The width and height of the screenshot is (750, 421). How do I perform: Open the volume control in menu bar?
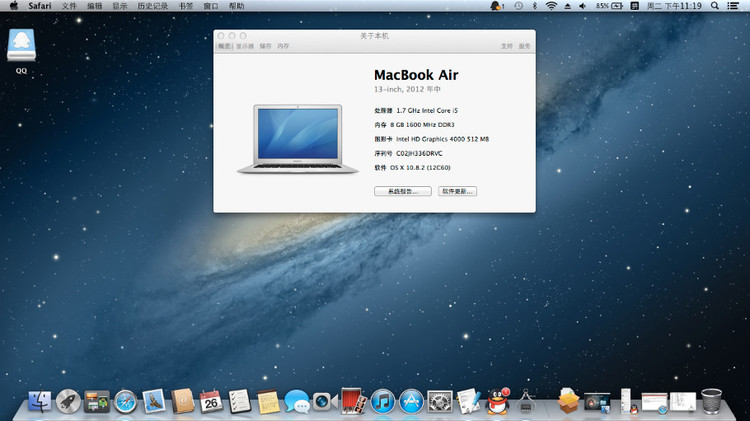(583, 6)
